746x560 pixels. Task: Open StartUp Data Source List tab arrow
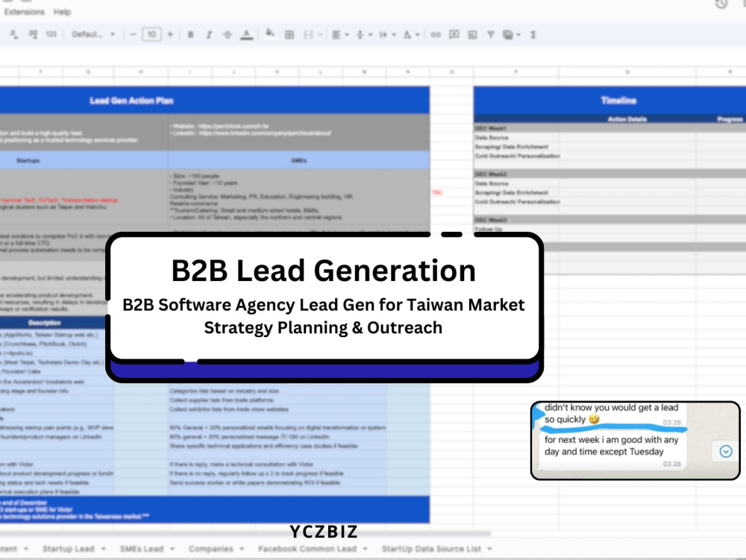pyautogui.click(x=489, y=549)
